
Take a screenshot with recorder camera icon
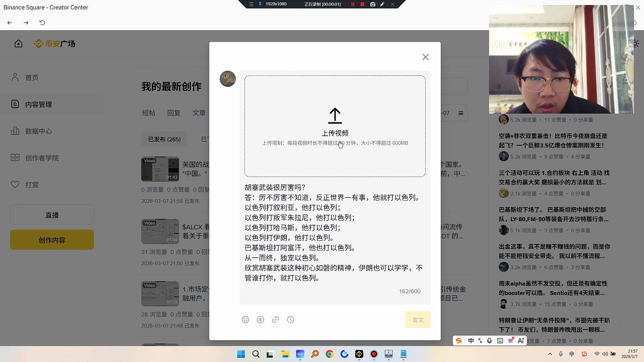373,4
